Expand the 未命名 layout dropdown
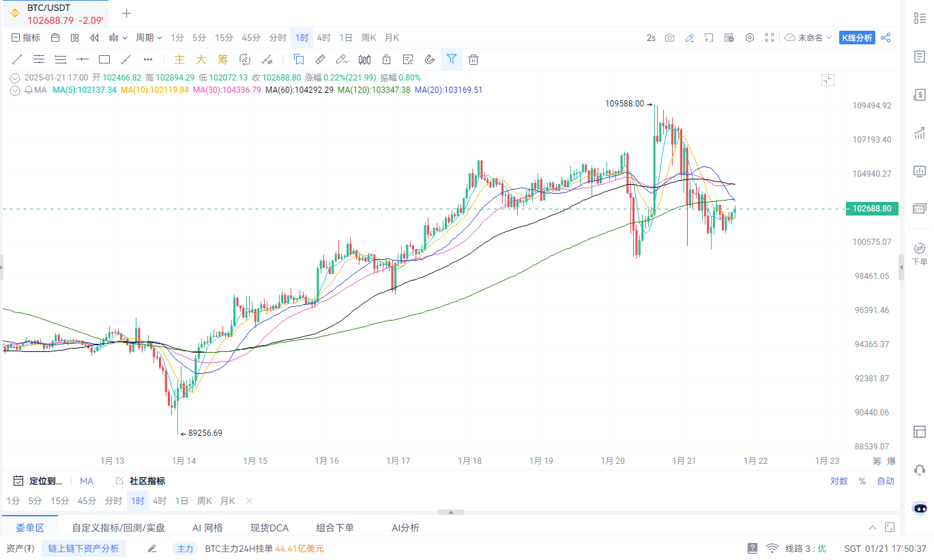934x560 pixels. click(809, 38)
